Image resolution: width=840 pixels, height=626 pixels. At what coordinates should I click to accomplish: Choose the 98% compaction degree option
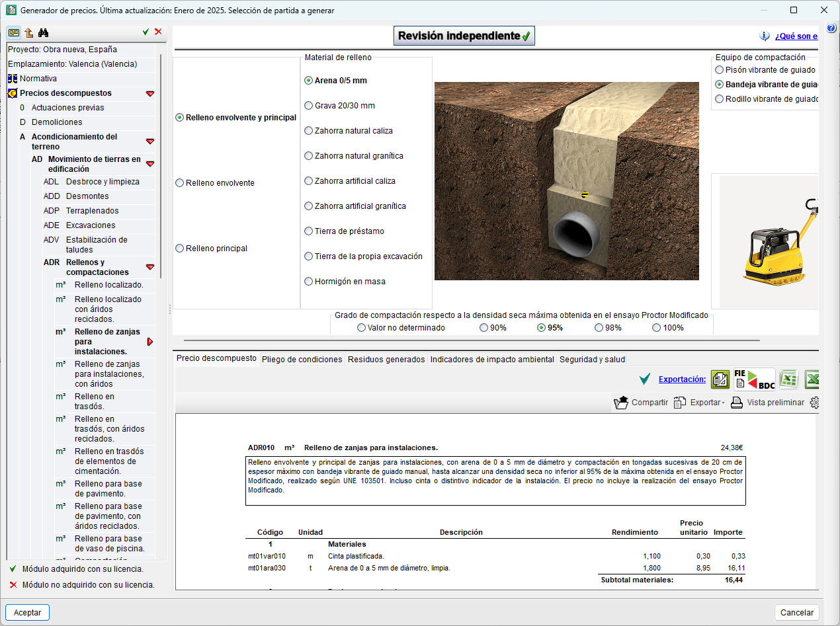click(599, 328)
